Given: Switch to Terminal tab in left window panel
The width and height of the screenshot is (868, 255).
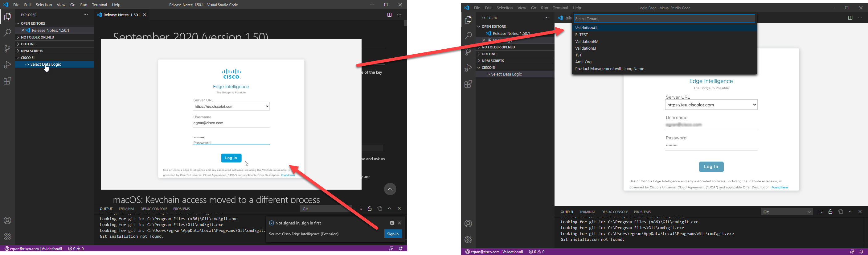Looking at the screenshot, I should tap(127, 209).
